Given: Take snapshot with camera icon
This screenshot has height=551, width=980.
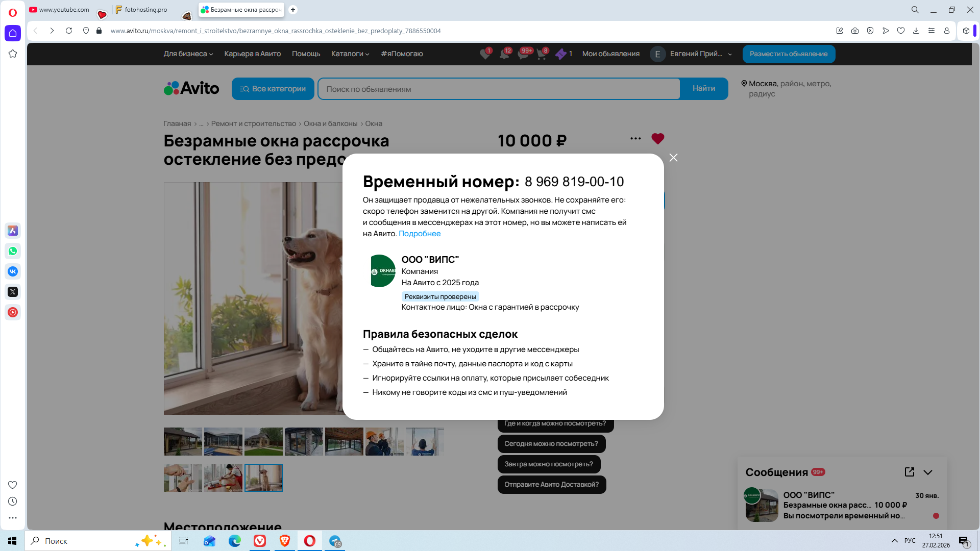Looking at the screenshot, I should (855, 31).
